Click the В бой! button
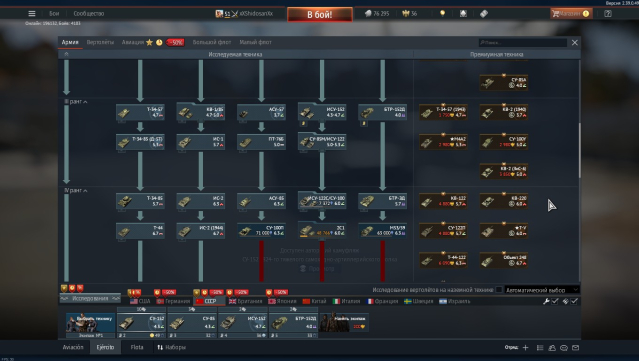This screenshot has width=639, height=361. pos(320,15)
